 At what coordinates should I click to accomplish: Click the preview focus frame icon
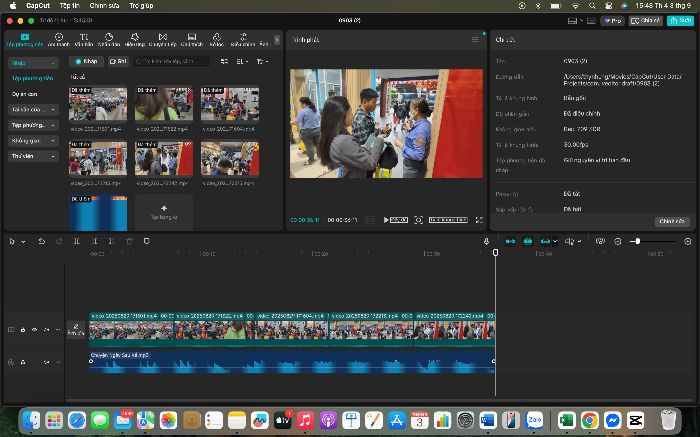click(418, 220)
